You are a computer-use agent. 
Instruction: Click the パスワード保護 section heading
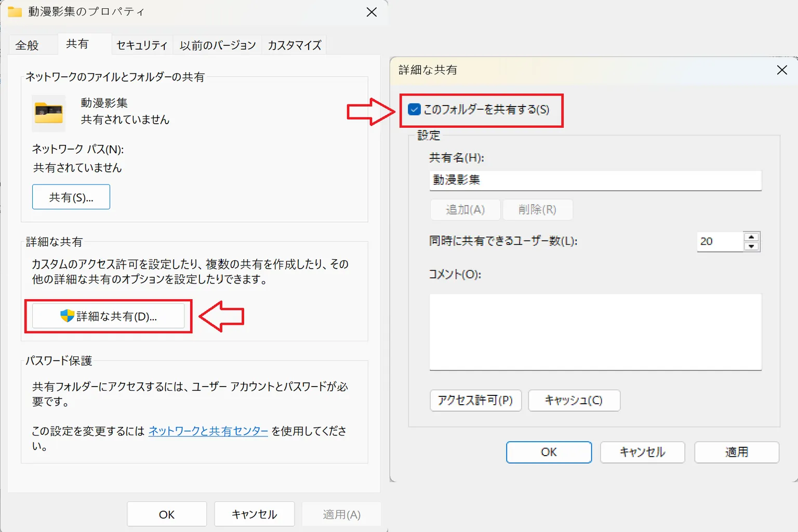(x=59, y=361)
